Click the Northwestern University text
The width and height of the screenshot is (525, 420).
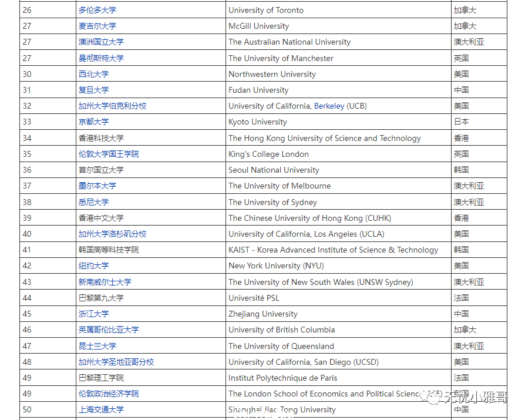(x=272, y=74)
